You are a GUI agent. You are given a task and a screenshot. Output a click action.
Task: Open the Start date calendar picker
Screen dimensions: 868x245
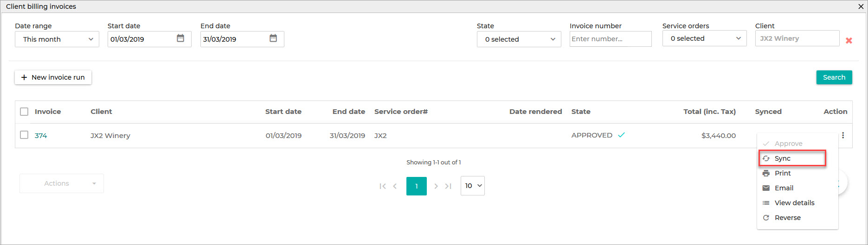(x=180, y=38)
